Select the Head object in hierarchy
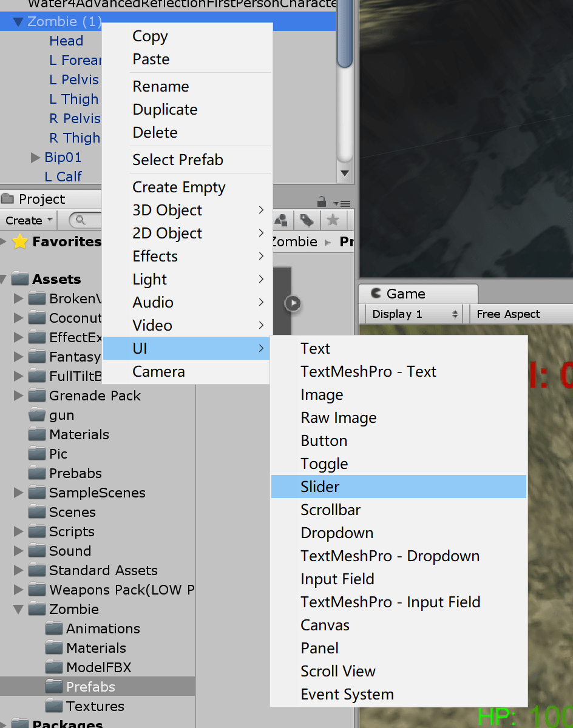 click(66, 41)
